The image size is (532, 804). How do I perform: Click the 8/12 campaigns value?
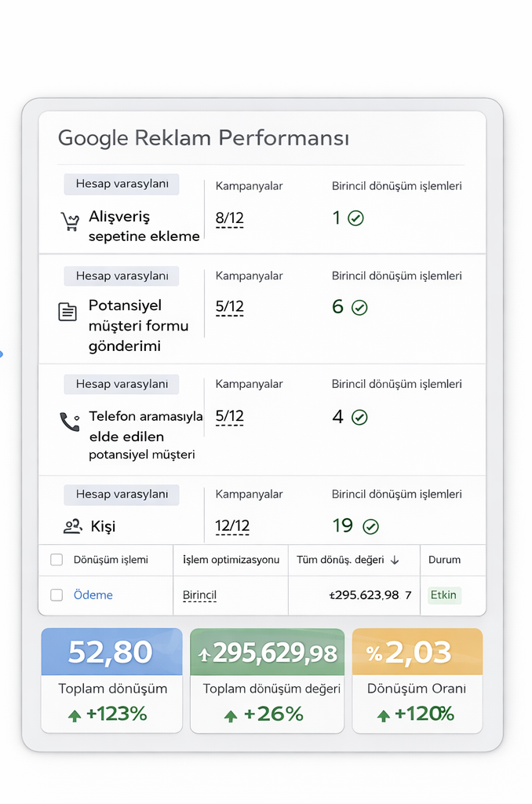click(x=229, y=218)
